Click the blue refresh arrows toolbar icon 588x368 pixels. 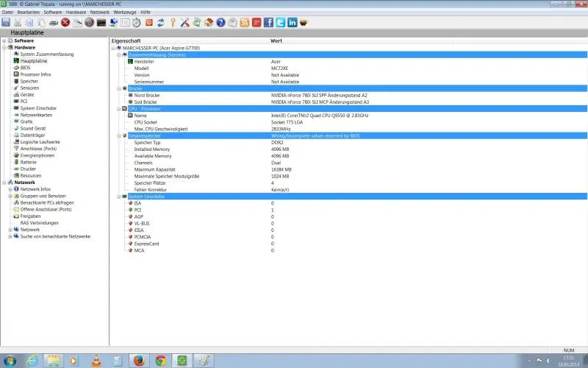(x=160, y=23)
